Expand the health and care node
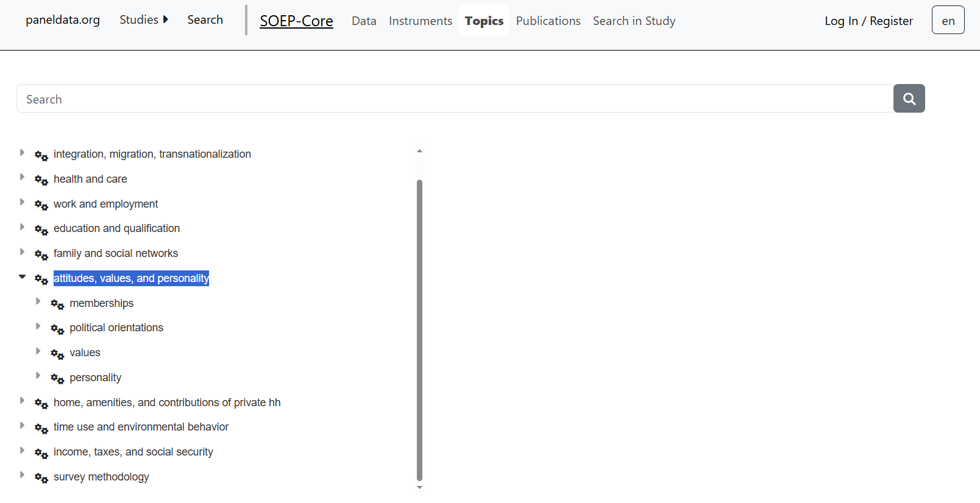Image resolution: width=980 pixels, height=503 pixels. coord(22,177)
